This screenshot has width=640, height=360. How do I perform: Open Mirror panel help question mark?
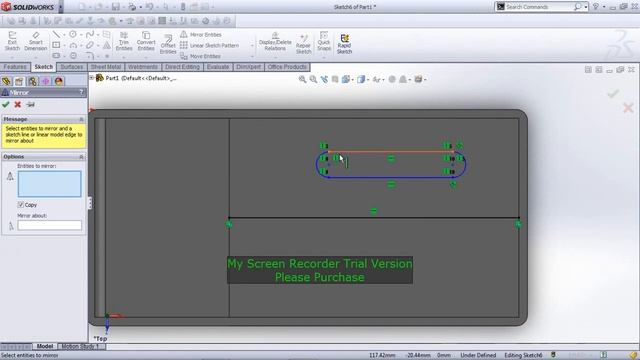82,93
